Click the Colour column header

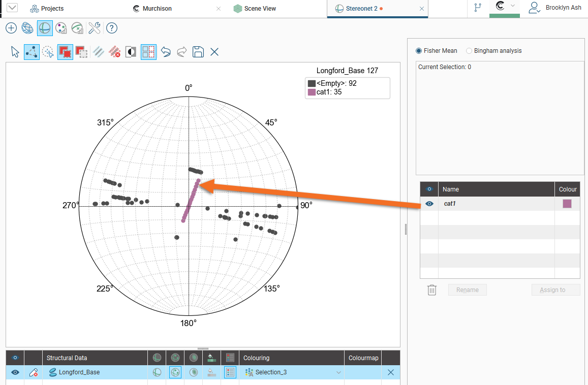pyautogui.click(x=568, y=189)
